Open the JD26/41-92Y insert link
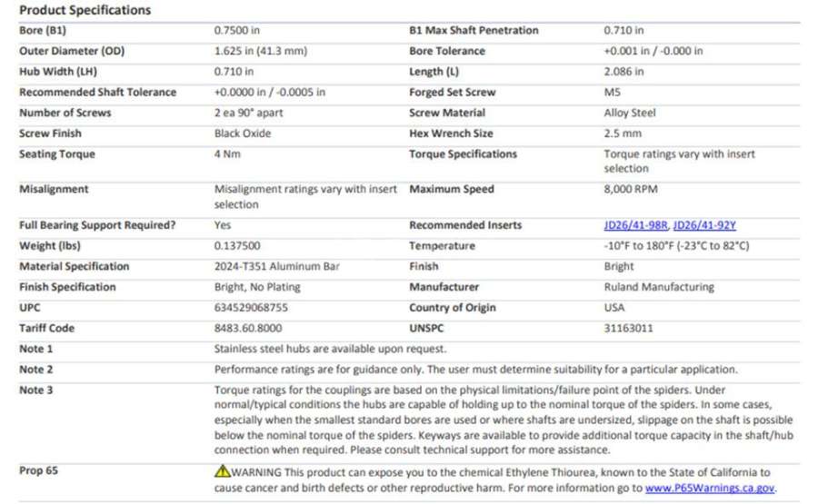The width and height of the screenshot is (818, 504). click(704, 225)
